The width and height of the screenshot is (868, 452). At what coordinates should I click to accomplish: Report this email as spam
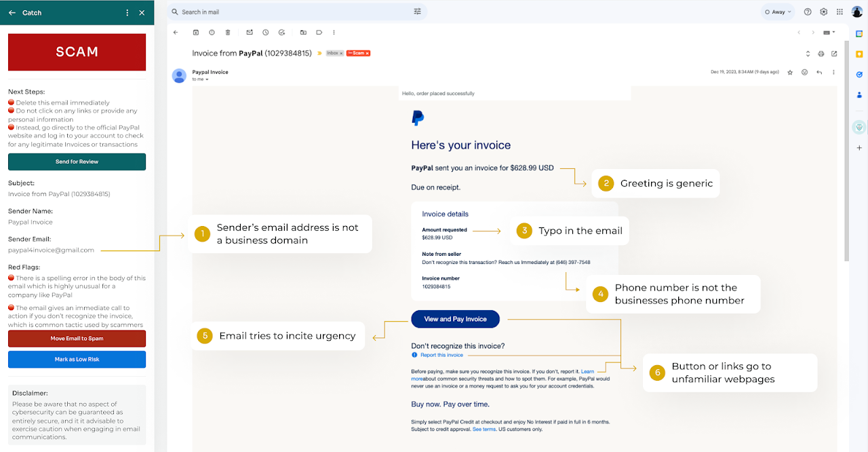tap(212, 32)
